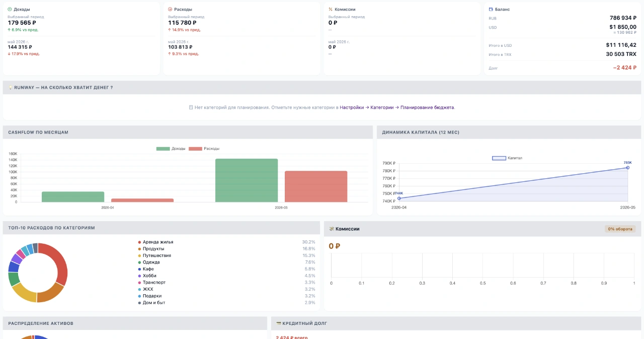The image size is (644, 339).
Task: Toggle the Капитал series in the capital chart legend
Action: click(507, 158)
